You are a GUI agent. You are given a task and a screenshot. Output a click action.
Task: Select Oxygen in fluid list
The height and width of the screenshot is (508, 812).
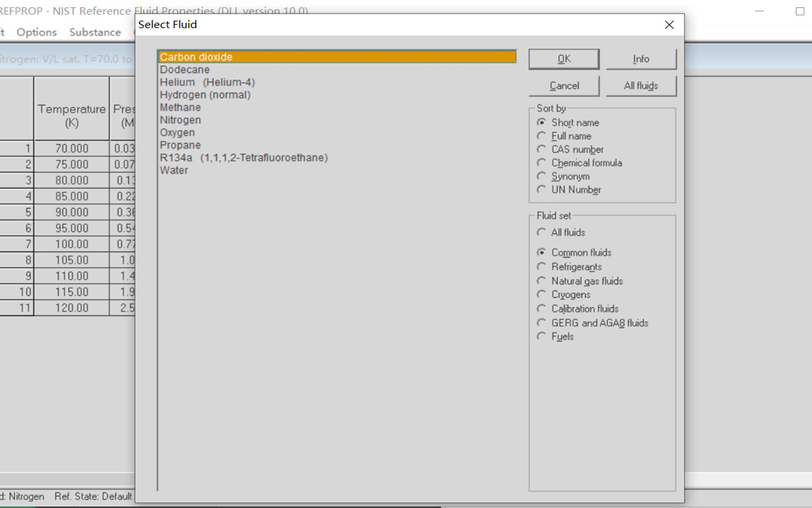337,133
